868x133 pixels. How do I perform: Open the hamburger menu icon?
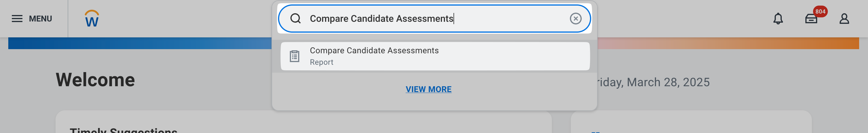[17, 19]
